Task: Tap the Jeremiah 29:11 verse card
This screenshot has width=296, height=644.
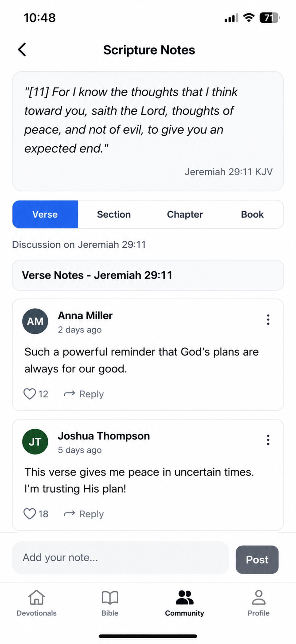Action: pos(148,131)
